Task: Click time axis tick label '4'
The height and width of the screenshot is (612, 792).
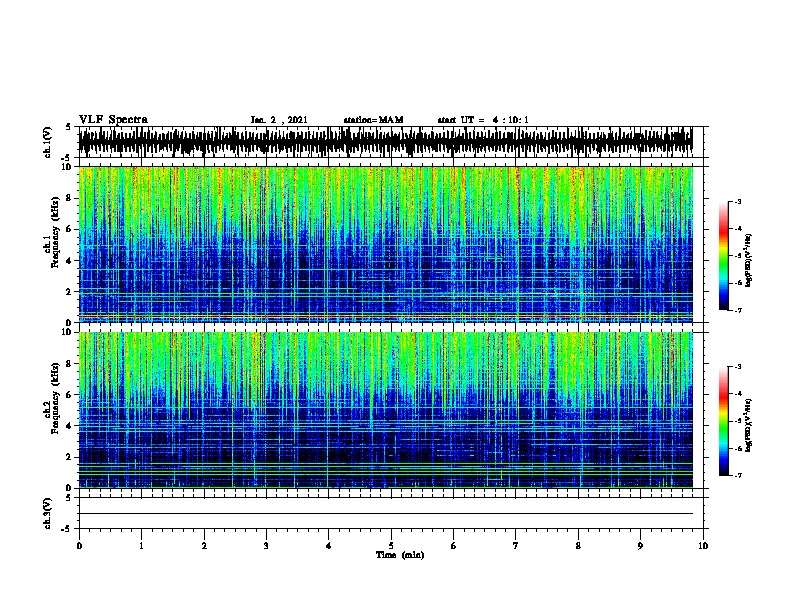Action: pos(328,545)
